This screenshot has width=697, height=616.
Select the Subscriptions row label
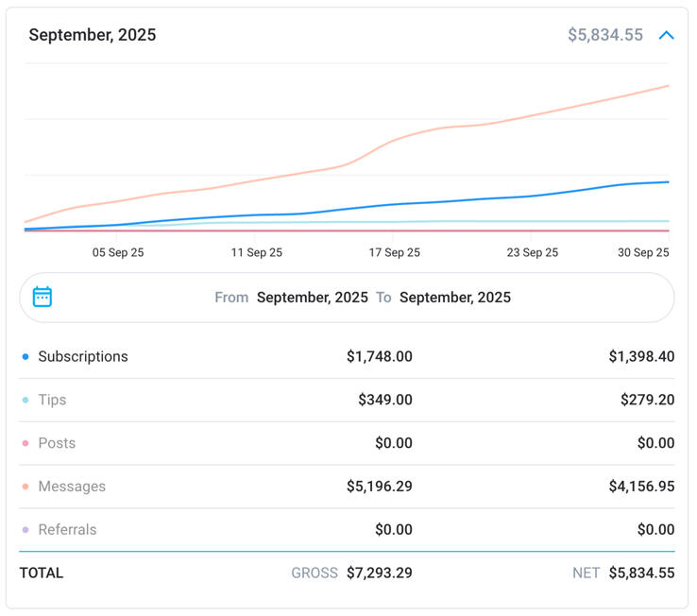(x=82, y=357)
